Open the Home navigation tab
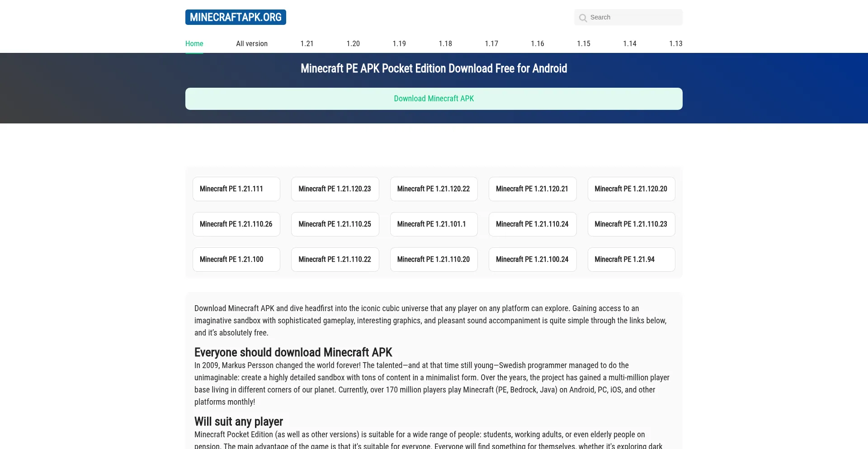Screen dimensions: 868x449 194,43
